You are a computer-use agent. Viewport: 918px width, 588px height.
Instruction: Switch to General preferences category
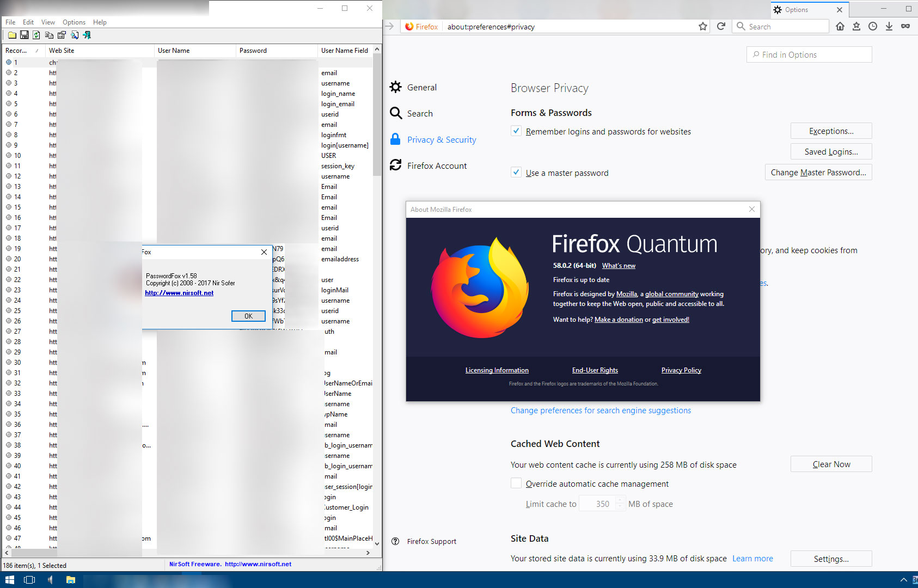[x=413, y=87]
